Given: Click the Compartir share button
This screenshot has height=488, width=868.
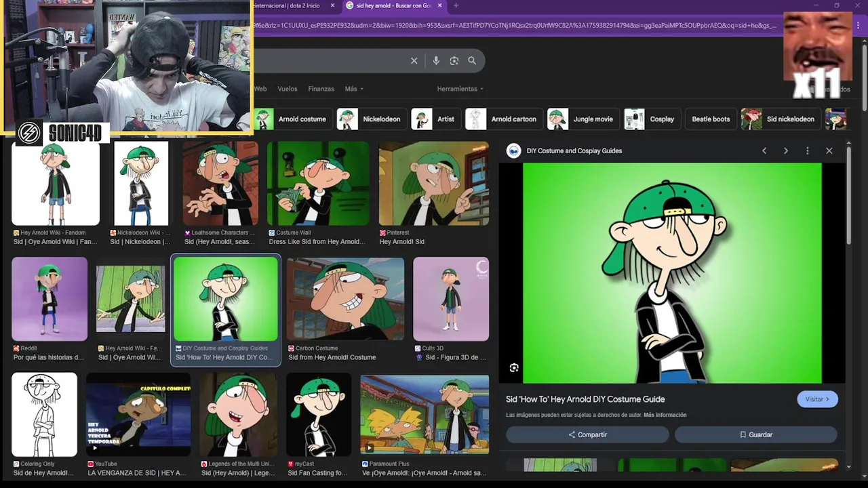Looking at the screenshot, I should (x=587, y=434).
